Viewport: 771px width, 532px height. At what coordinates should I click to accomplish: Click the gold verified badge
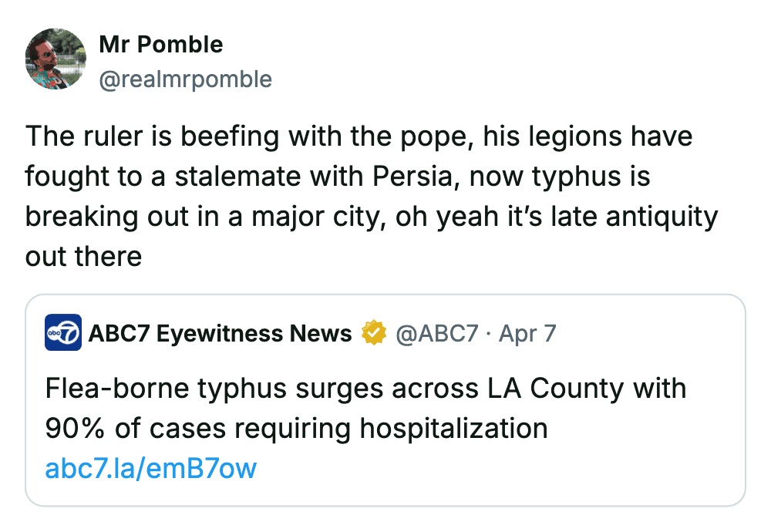pos(374,333)
